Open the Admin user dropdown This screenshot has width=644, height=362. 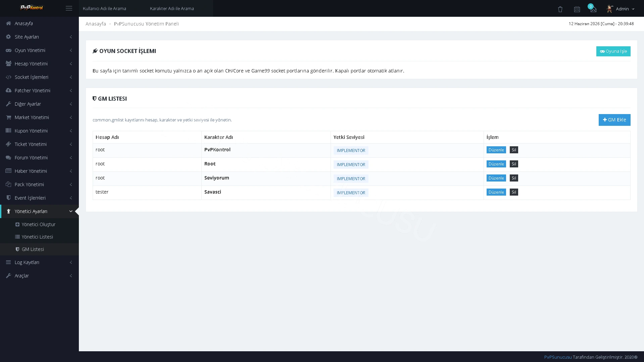(621, 9)
